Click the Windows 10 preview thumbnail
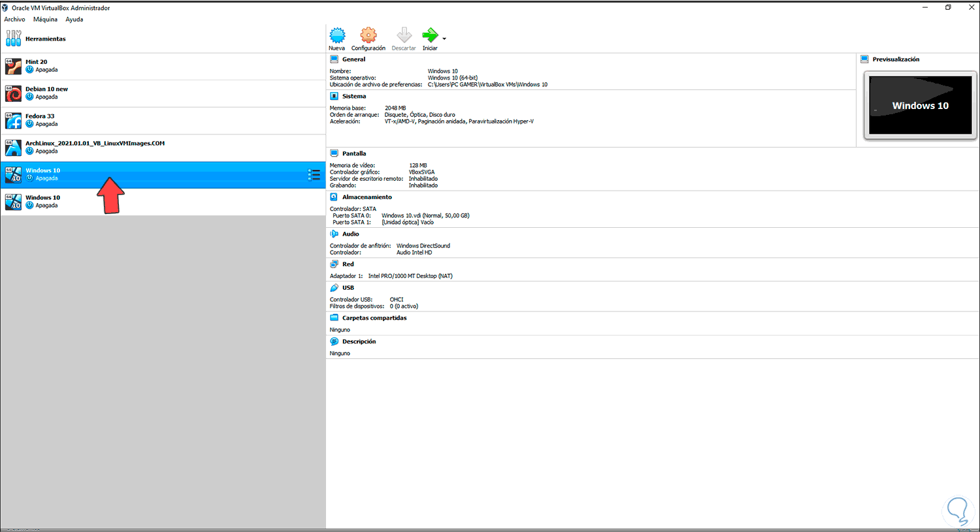The image size is (980, 532). tap(920, 105)
